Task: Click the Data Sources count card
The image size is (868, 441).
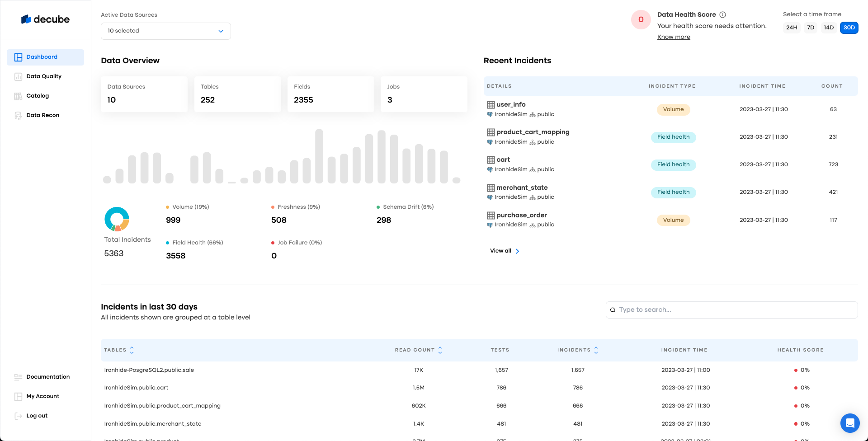Action: pyautogui.click(x=144, y=94)
